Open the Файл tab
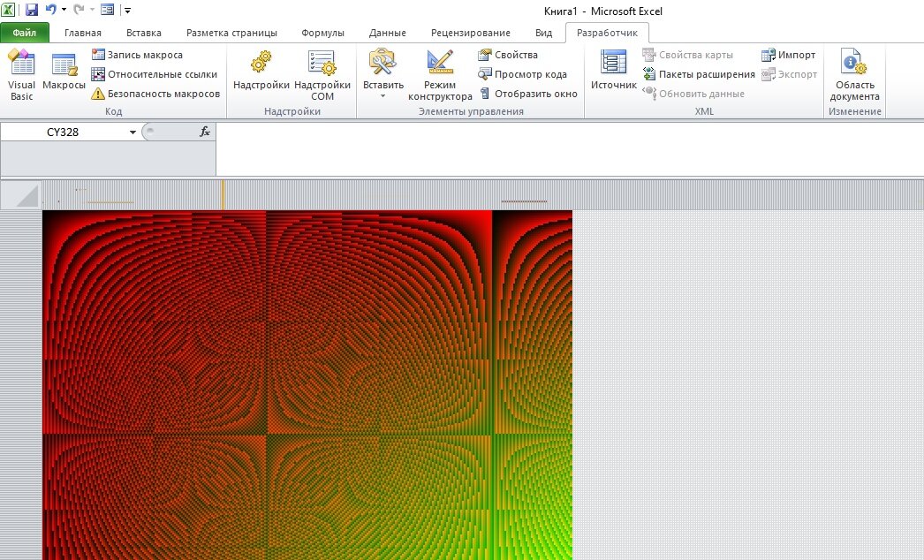This screenshot has height=560, width=924. tap(25, 33)
